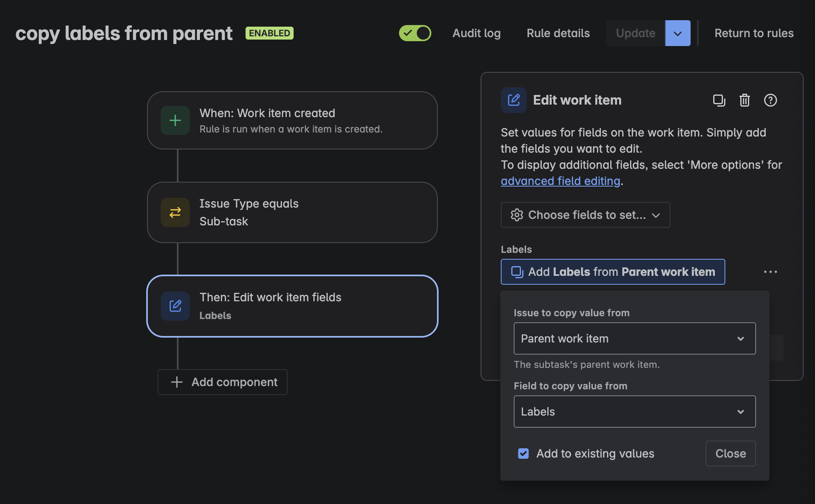Open the Choose fields to set dropdown
The height and width of the screenshot is (504, 815).
[585, 215]
